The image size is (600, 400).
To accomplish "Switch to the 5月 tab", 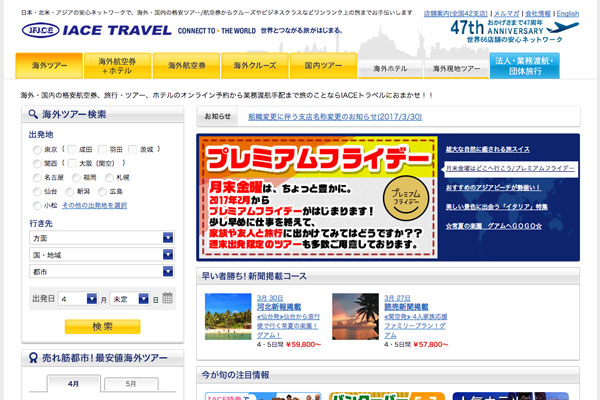I will [x=131, y=384].
